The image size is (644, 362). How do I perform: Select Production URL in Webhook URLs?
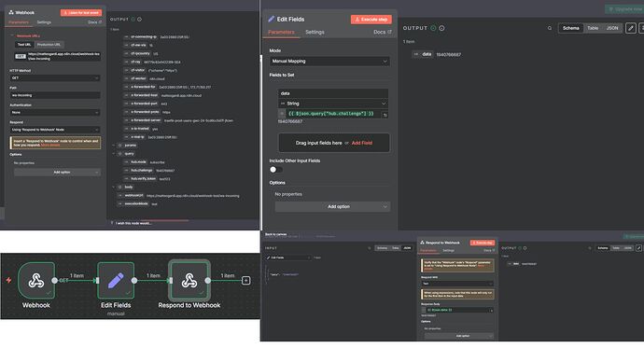coord(49,45)
